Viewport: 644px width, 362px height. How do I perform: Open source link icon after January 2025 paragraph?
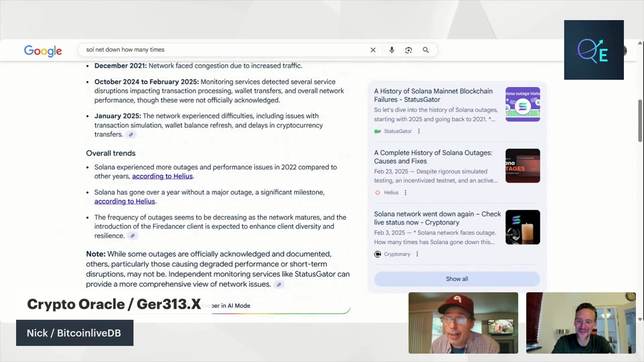[x=131, y=135]
